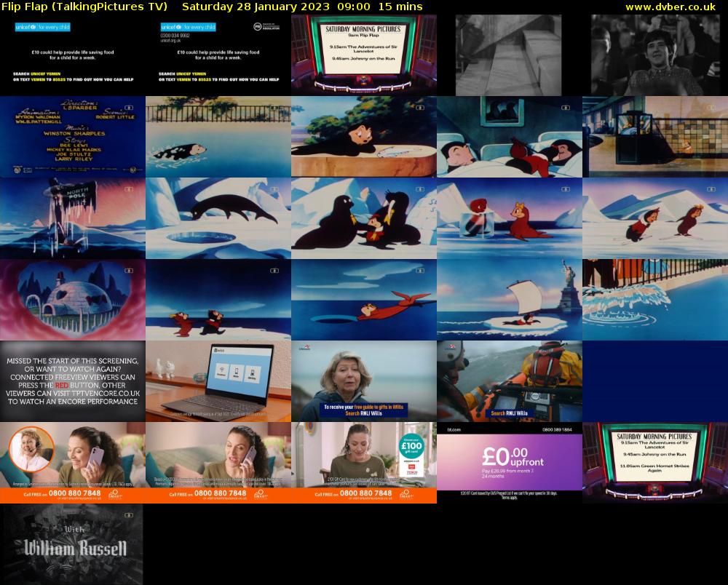Select the water splash by railing frame

(655, 300)
